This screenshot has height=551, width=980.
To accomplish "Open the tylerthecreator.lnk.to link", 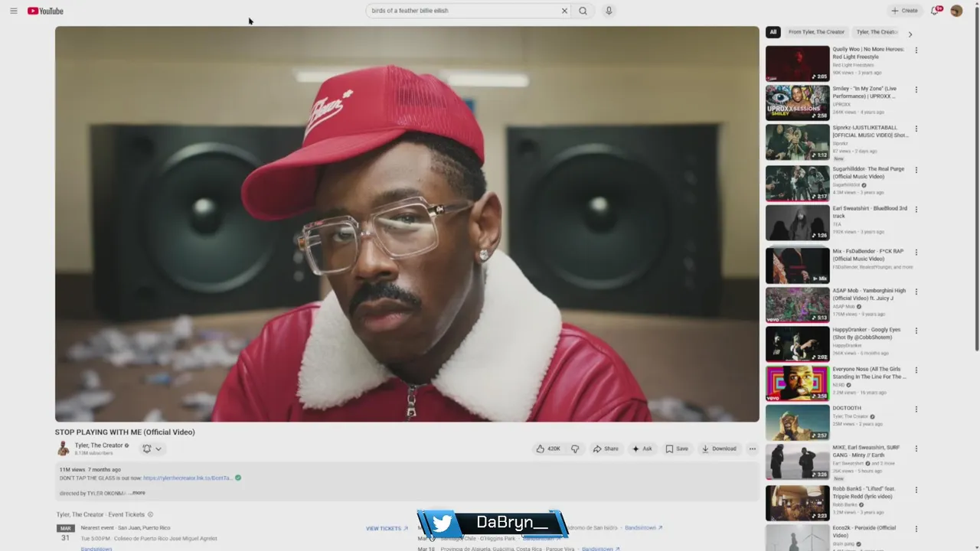I will click(x=188, y=478).
